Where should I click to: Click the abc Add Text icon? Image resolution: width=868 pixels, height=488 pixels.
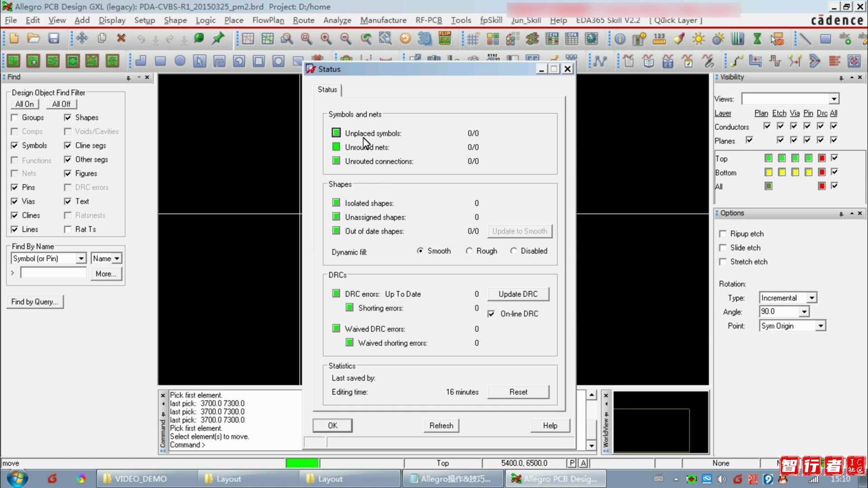pyautogui.click(x=845, y=39)
